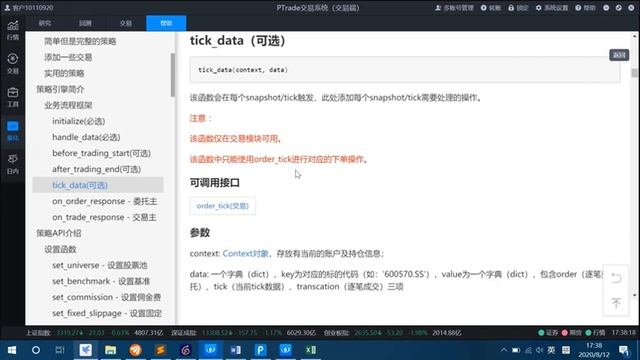Open File Explorer from the taskbar

click(x=110, y=350)
